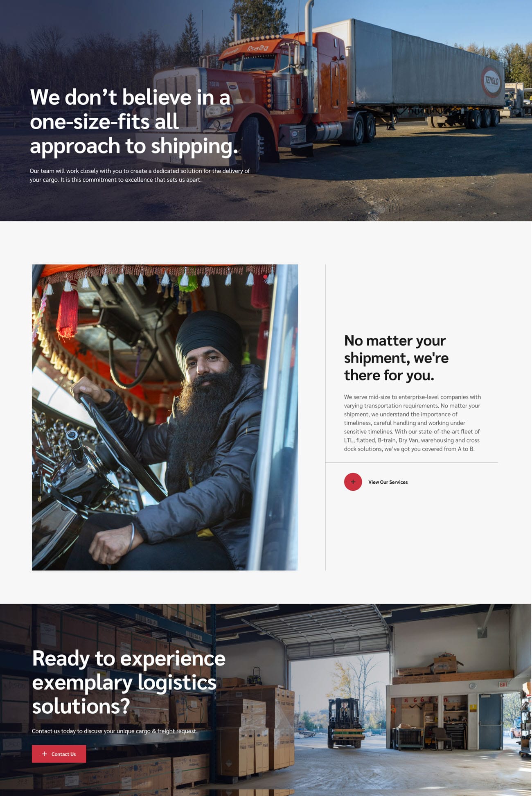
Task: Click the 'No matter your shipment' heading
Action: click(396, 358)
